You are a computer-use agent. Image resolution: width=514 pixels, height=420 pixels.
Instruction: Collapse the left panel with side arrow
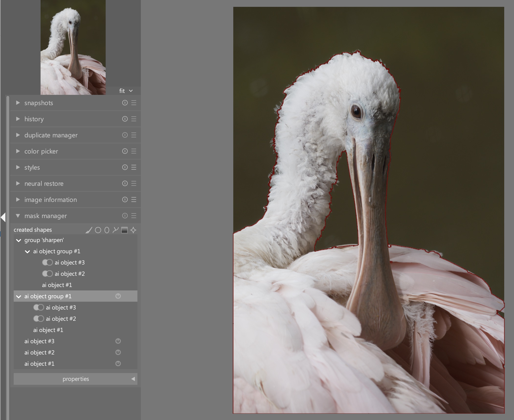[x=3, y=217]
